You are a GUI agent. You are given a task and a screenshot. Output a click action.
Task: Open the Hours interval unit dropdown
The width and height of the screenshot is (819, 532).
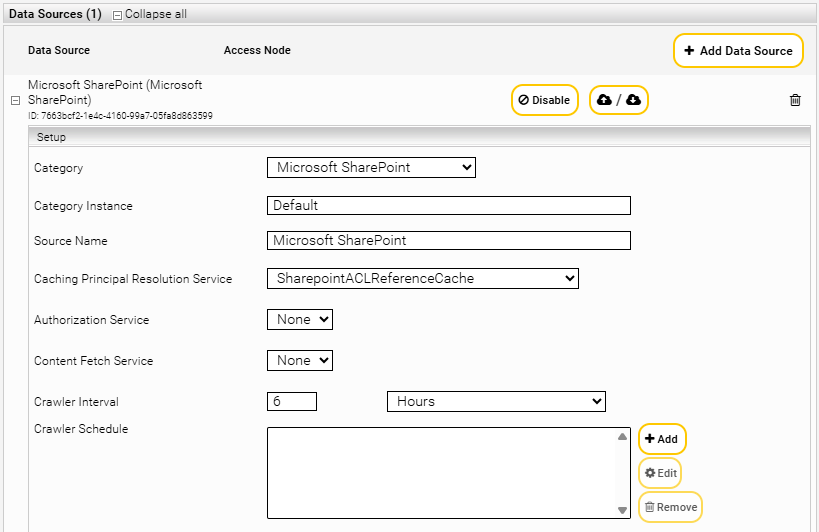496,401
